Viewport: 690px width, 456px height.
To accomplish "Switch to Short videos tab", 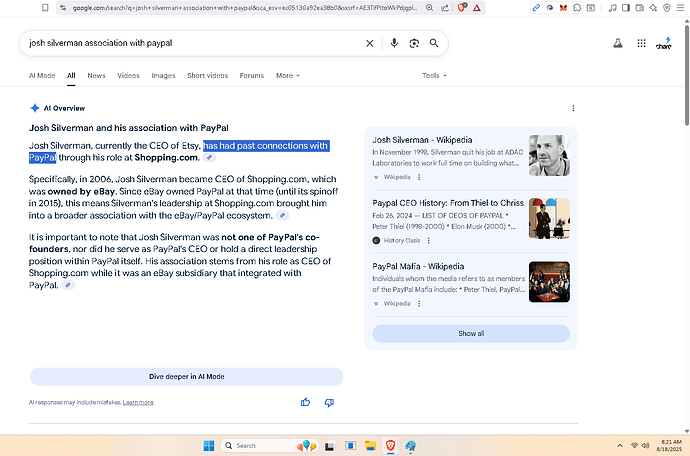I will pos(207,76).
